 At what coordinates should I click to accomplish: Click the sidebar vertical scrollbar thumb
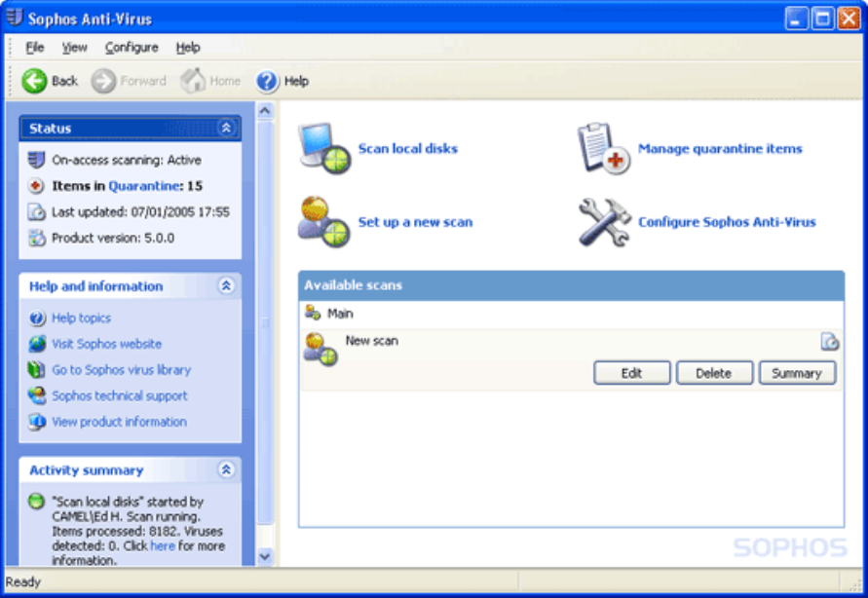[x=265, y=322]
